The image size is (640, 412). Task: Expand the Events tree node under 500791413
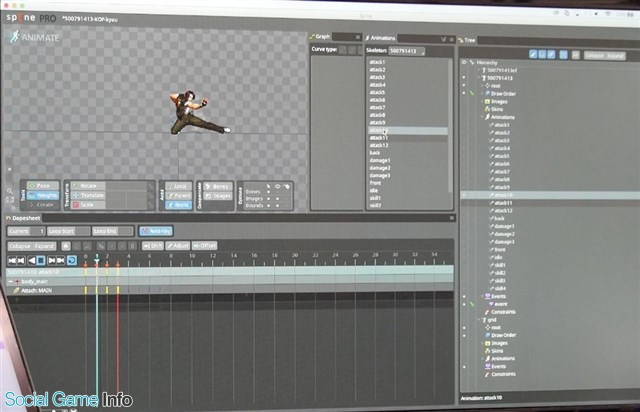(482, 296)
